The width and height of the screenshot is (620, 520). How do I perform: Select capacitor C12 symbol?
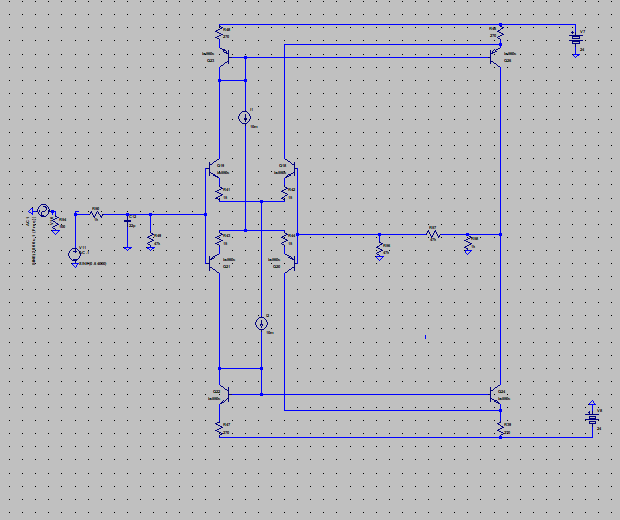pos(127,220)
